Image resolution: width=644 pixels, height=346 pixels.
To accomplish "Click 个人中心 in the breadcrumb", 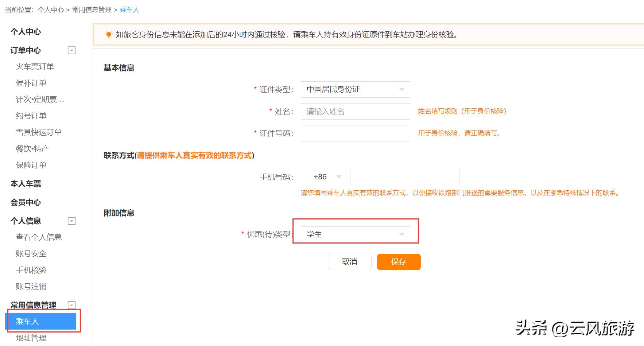I will (51, 10).
